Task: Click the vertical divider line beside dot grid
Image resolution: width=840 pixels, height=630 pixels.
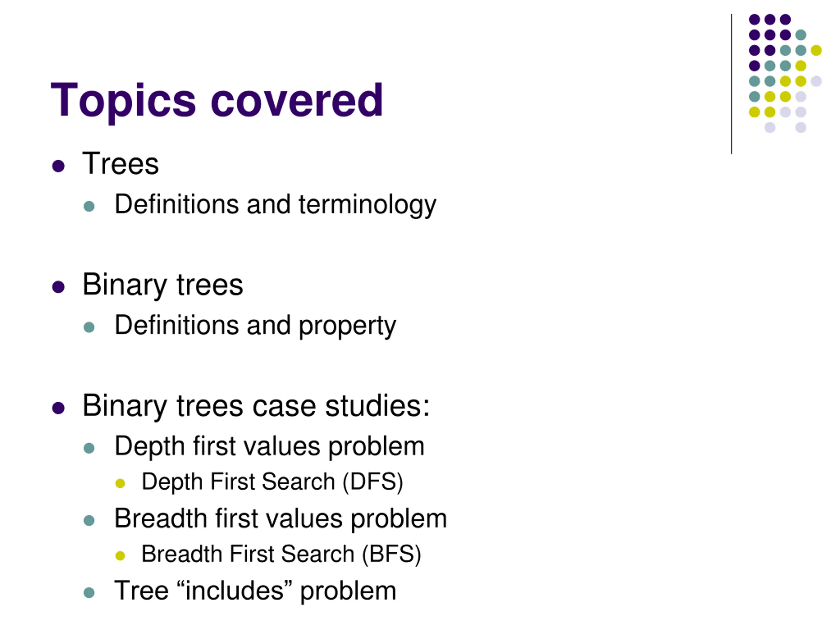Action: pyautogui.click(x=731, y=84)
